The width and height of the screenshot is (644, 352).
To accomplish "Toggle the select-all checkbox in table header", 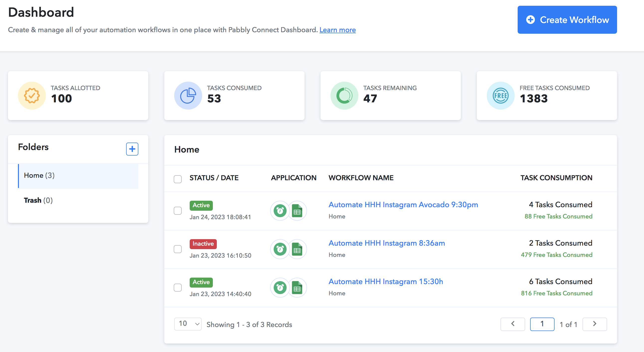I will (178, 179).
